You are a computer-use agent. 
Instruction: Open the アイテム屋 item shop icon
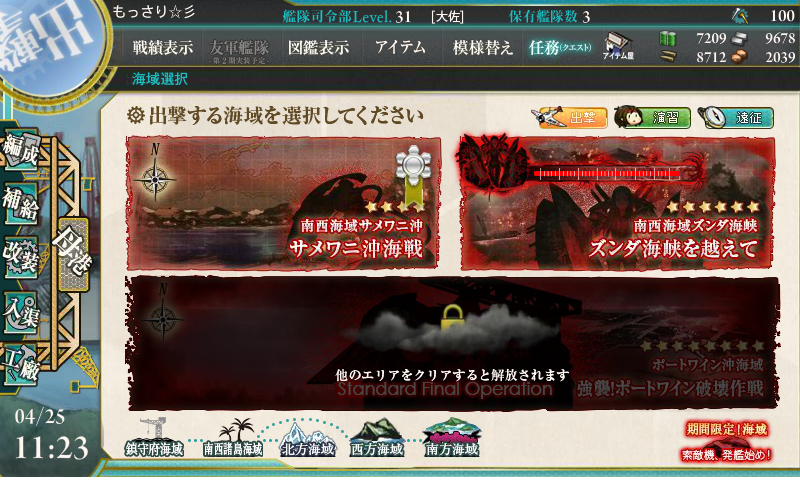pos(618,46)
